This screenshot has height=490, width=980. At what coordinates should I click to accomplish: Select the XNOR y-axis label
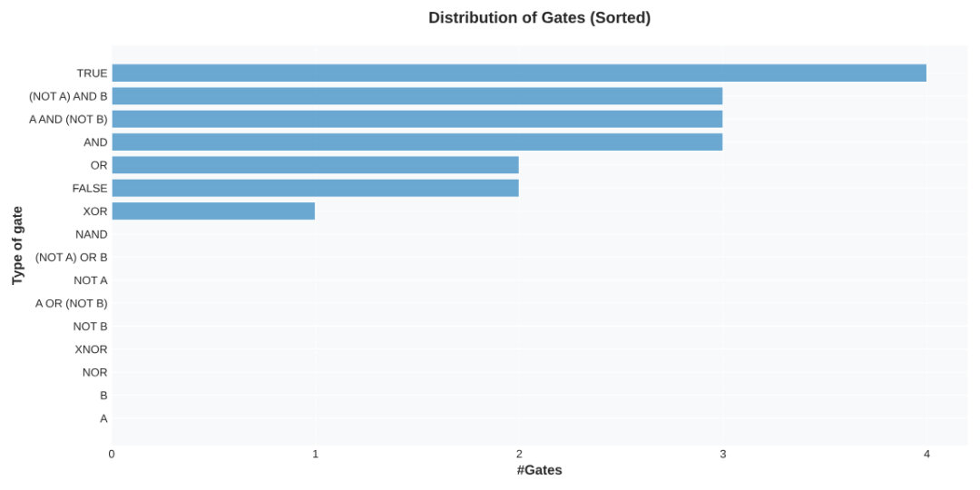[x=91, y=349]
